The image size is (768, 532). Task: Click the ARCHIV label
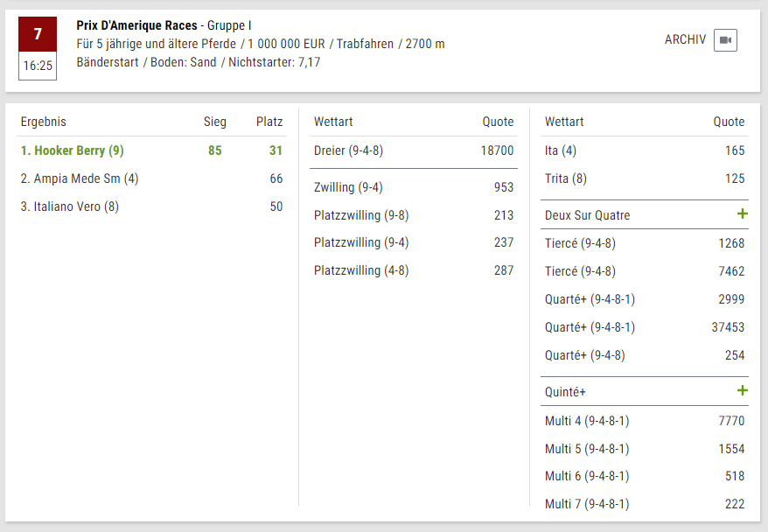pos(685,39)
